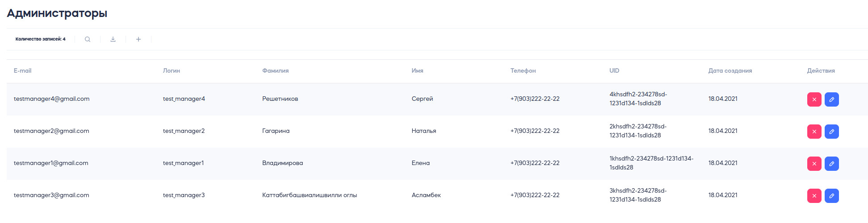
Task: Edit the Гагарина Наталья row
Action: (x=832, y=132)
